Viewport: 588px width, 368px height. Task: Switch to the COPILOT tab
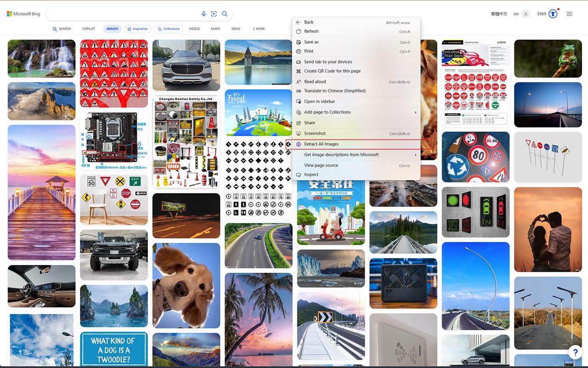click(89, 29)
